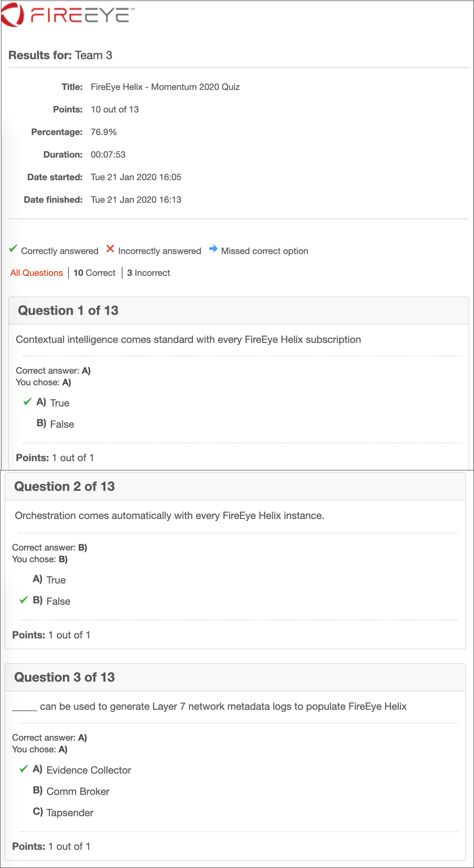Screen dimensions: 474x868
Task: Click the Results for Team 3 heading
Action: [60, 55]
